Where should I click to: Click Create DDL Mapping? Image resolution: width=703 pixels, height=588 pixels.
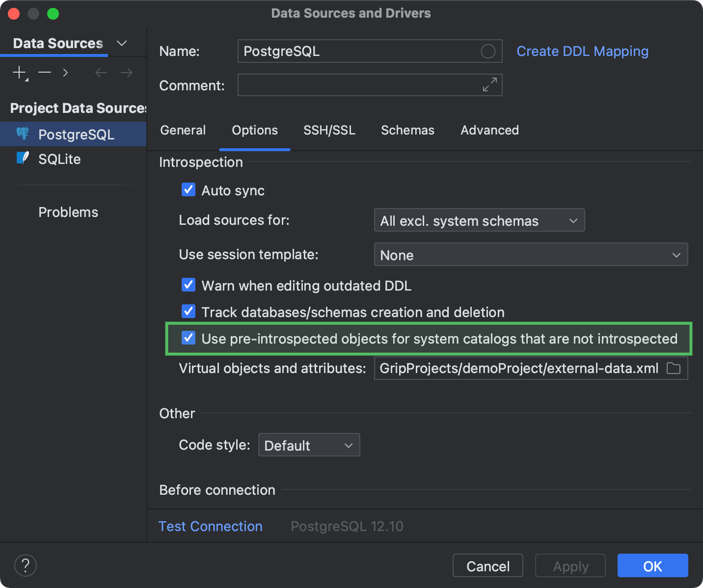pyautogui.click(x=582, y=51)
